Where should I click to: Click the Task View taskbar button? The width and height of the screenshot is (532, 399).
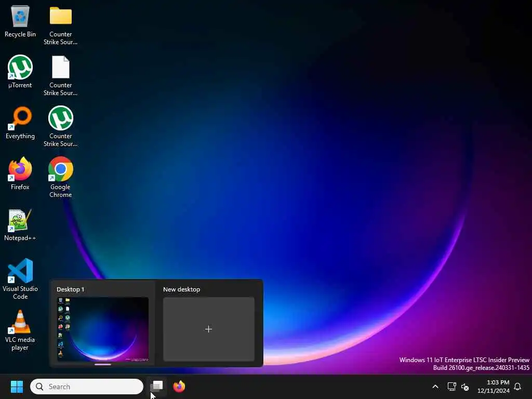(157, 387)
